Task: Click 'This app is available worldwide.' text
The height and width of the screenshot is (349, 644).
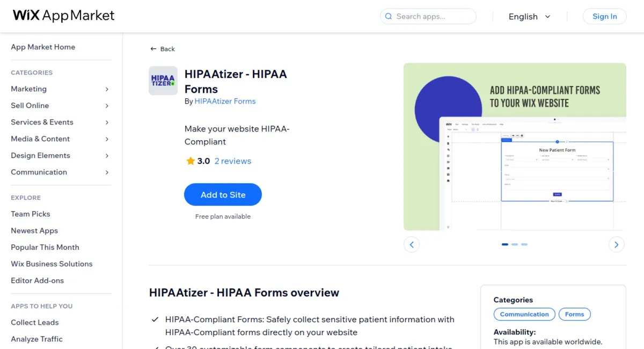Action: (x=548, y=342)
